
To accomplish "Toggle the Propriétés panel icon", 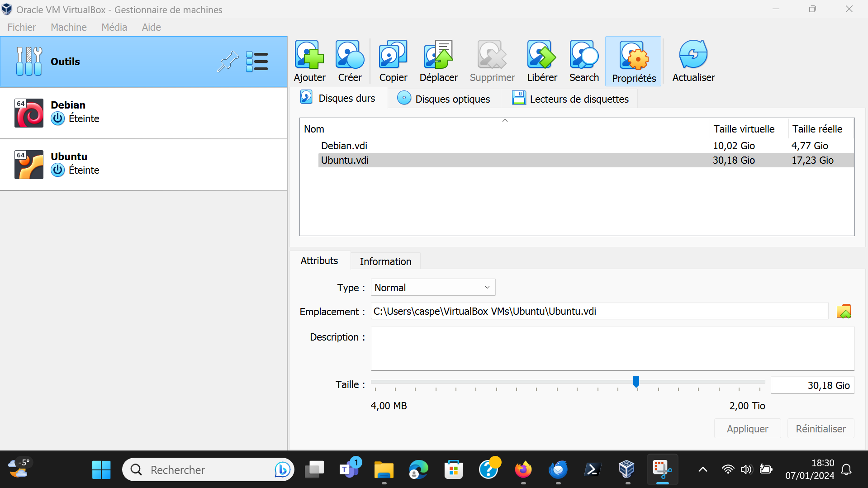I will point(634,62).
